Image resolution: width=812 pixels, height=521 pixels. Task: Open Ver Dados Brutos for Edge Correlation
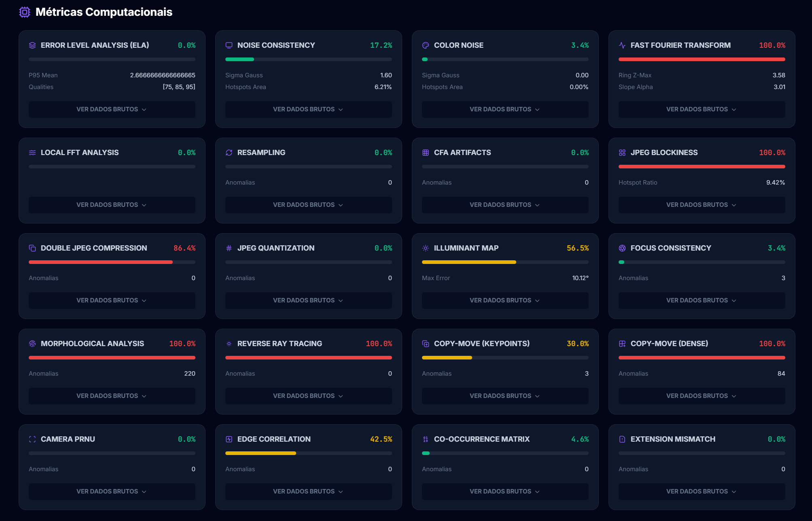[308, 491]
